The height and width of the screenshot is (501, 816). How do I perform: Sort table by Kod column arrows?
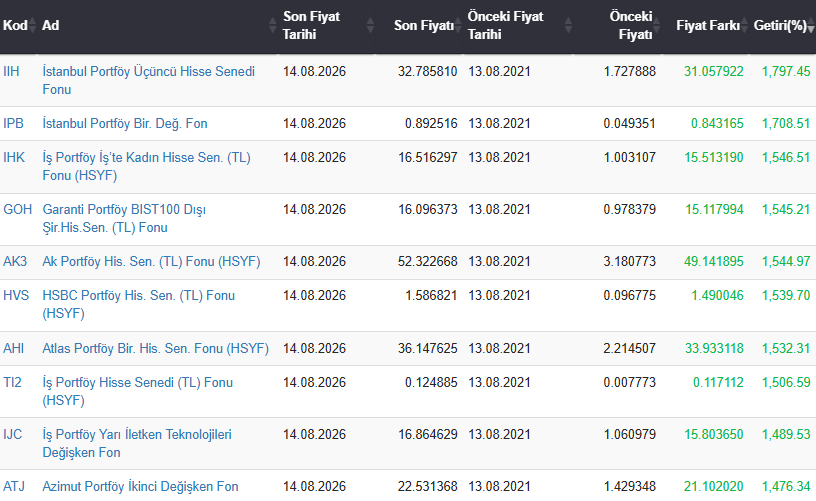[x=32, y=25]
